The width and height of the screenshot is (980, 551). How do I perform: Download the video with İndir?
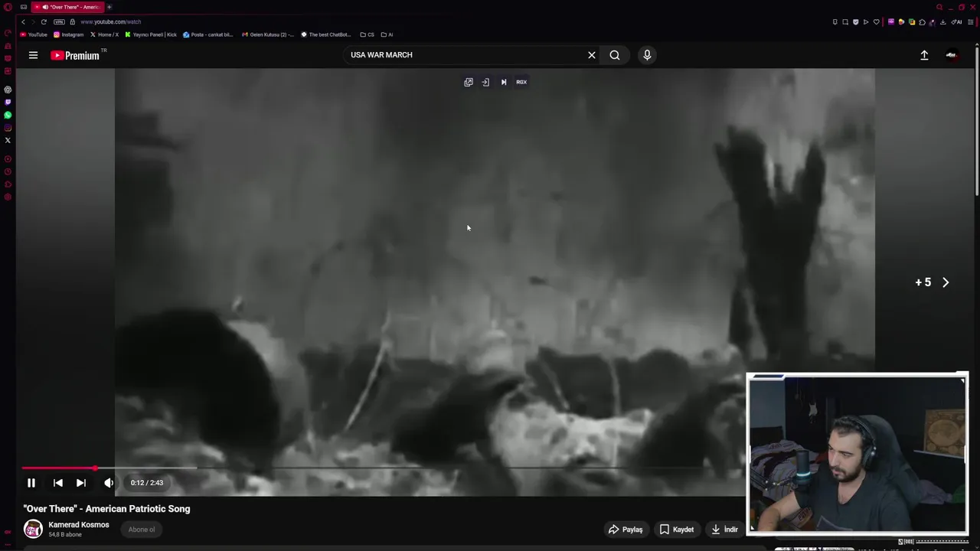[x=724, y=530]
